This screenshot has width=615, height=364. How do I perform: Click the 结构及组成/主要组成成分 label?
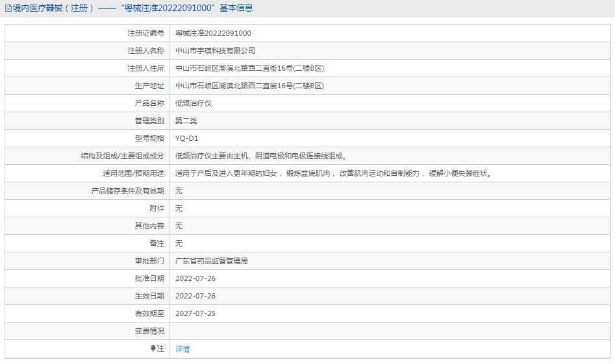tap(122, 156)
